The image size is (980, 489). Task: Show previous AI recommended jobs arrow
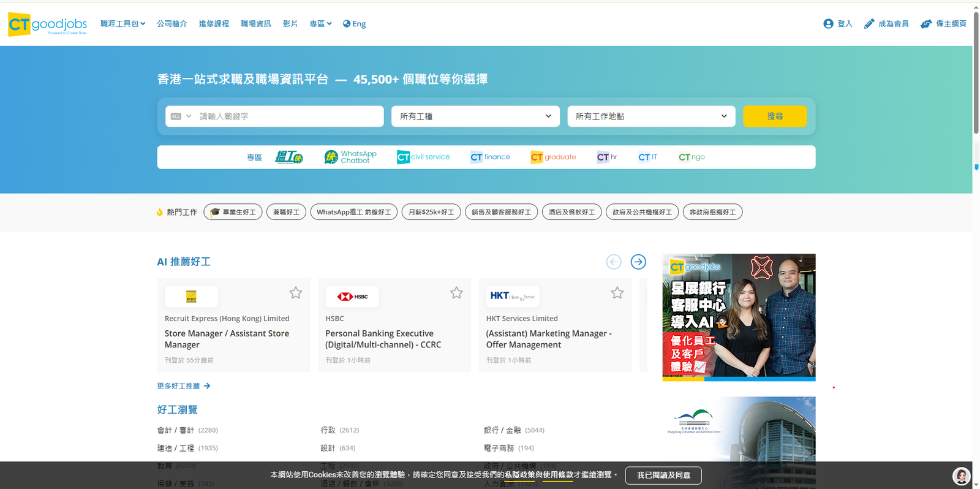point(614,262)
